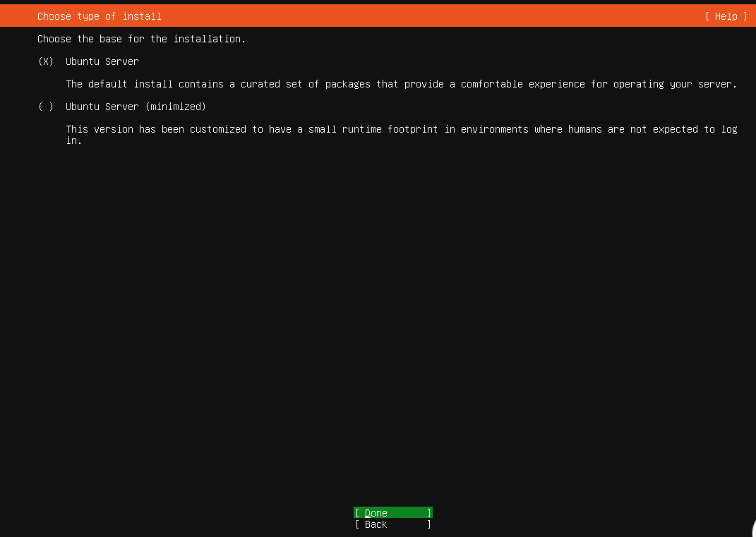Click the 'Ubuntu Server (minimized)' label text
This screenshot has width=756, height=537.
(136, 107)
